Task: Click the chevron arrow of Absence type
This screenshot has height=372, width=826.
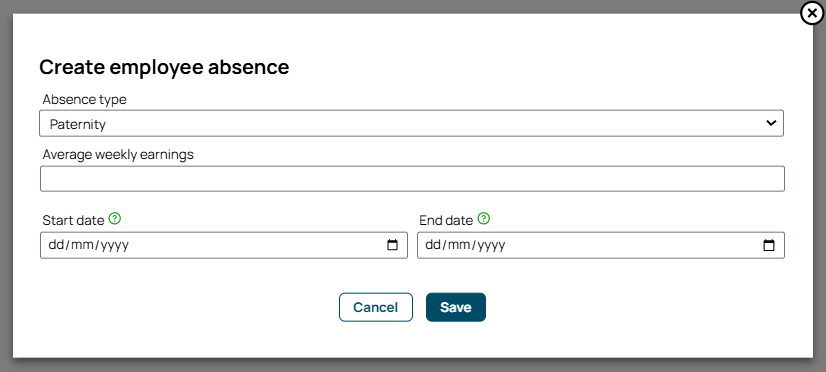Action: point(771,123)
